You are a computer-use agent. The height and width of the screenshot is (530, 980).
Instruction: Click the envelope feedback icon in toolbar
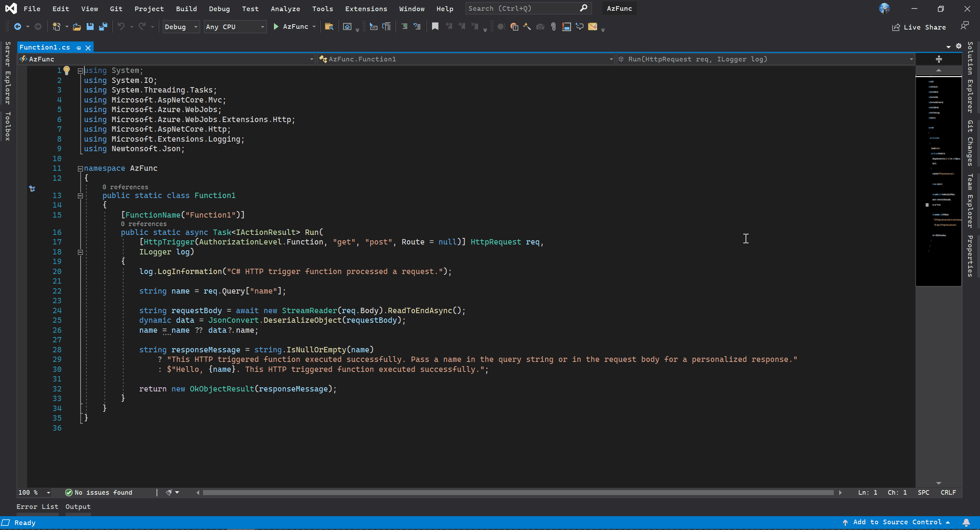(592, 26)
